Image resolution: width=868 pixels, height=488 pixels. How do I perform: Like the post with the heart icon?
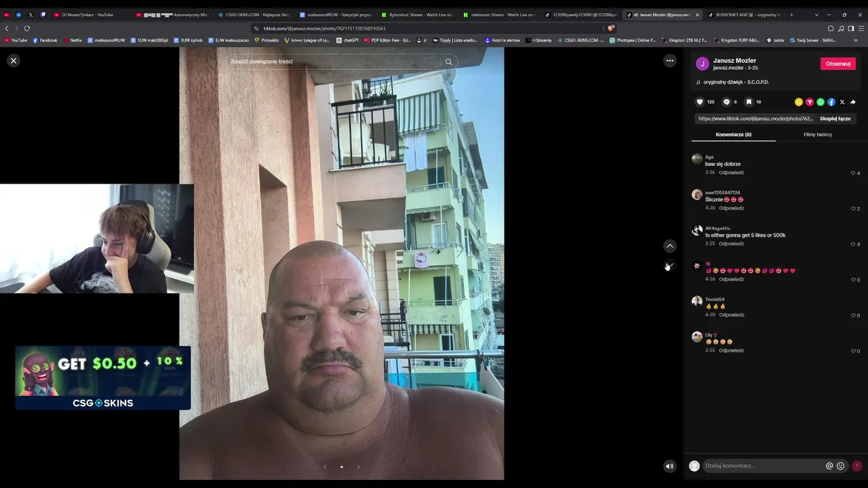click(x=700, y=102)
